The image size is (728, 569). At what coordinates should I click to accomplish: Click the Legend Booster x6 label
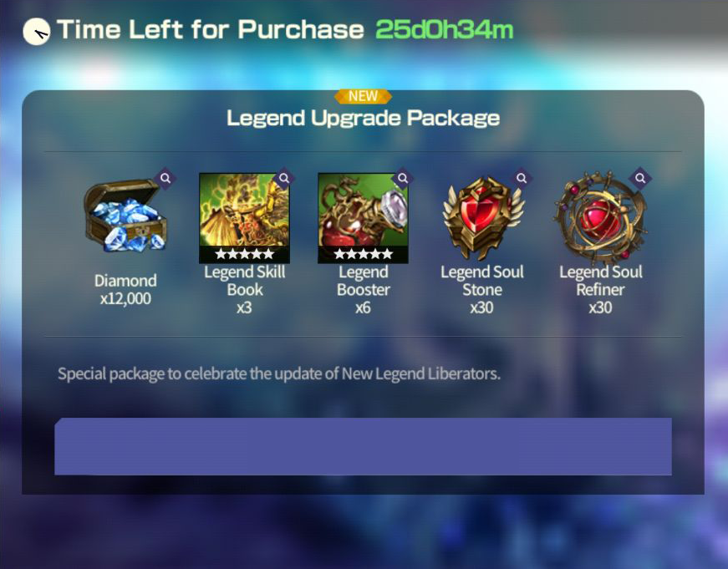pyautogui.click(x=363, y=290)
